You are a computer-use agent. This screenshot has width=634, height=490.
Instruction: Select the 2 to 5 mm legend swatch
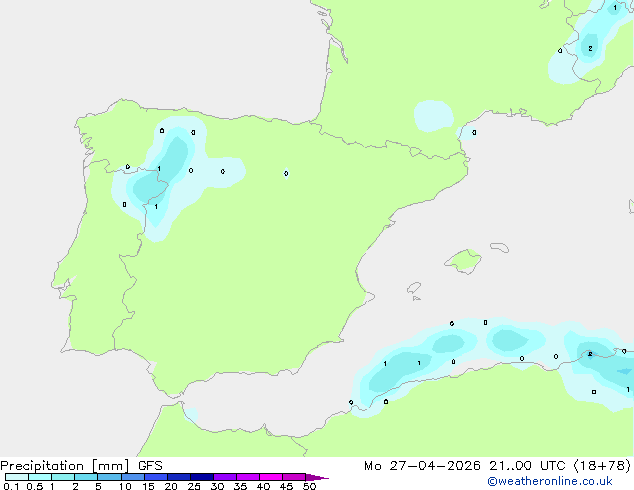86,477
